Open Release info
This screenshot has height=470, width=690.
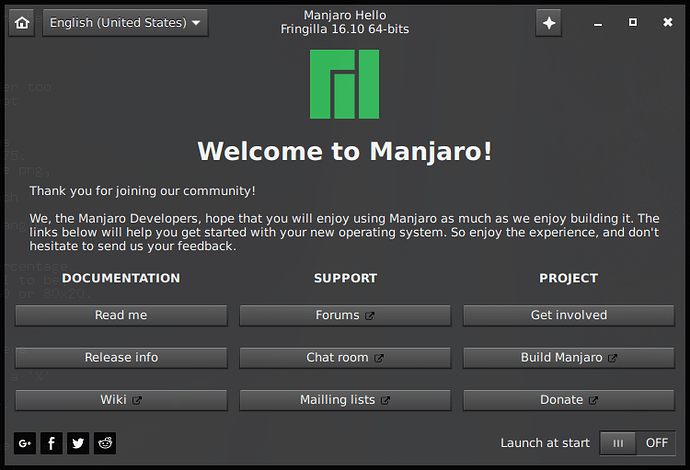(x=121, y=358)
